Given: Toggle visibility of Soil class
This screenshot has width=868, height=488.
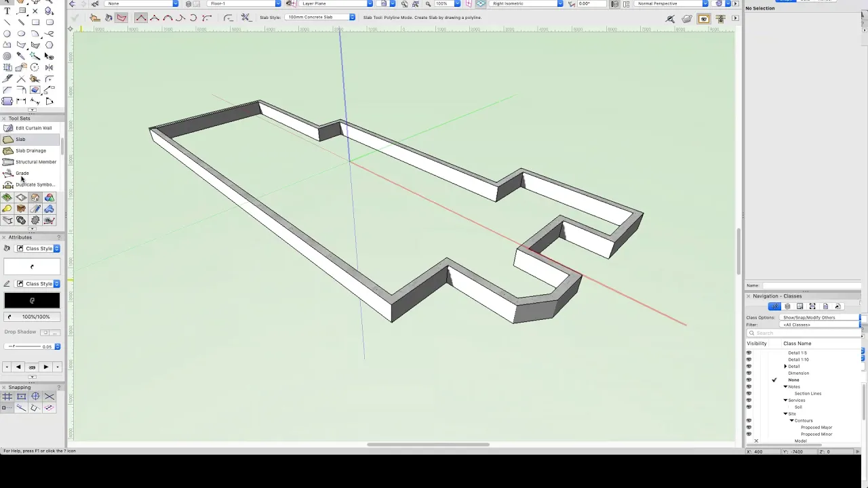Looking at the screenshot, I should coord(749,407).
